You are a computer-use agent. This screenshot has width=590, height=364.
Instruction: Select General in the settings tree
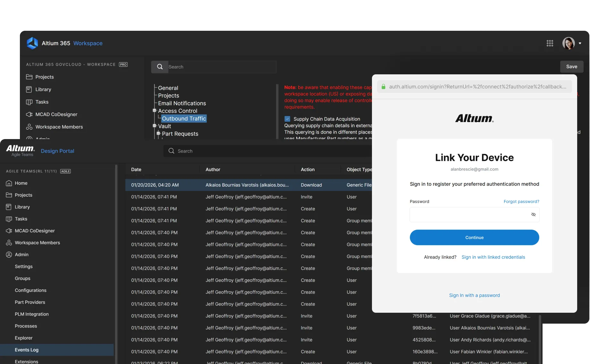pos(168,88)
